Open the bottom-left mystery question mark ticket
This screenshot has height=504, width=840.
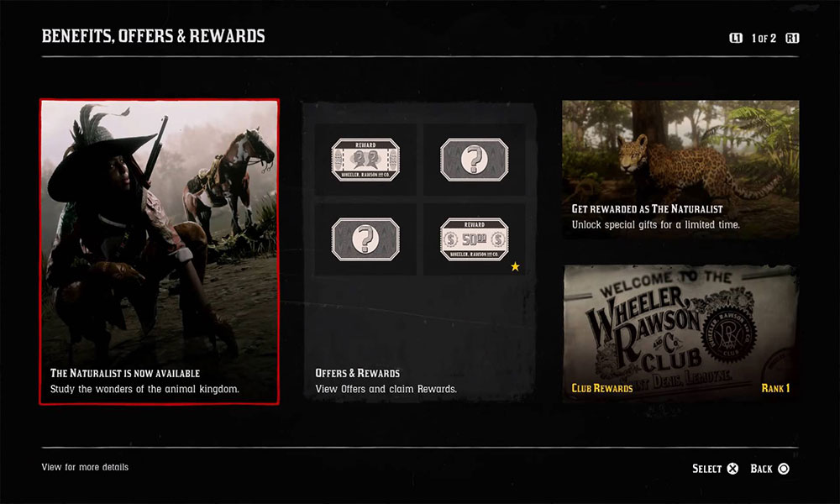pos(365,239)
